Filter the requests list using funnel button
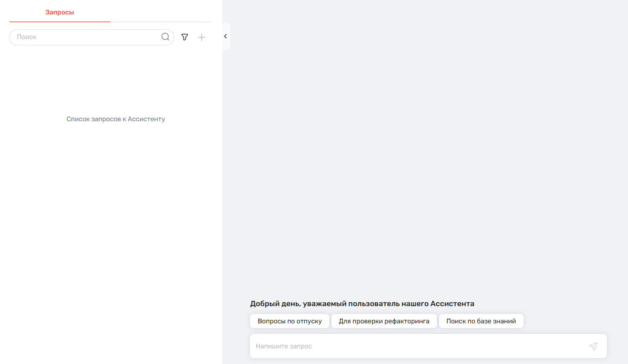The image size is (628, 364). coord(185,37)
